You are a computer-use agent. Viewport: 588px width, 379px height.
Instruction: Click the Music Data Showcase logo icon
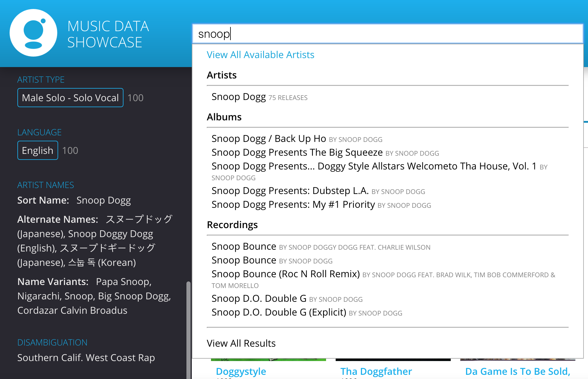point(33,33)
